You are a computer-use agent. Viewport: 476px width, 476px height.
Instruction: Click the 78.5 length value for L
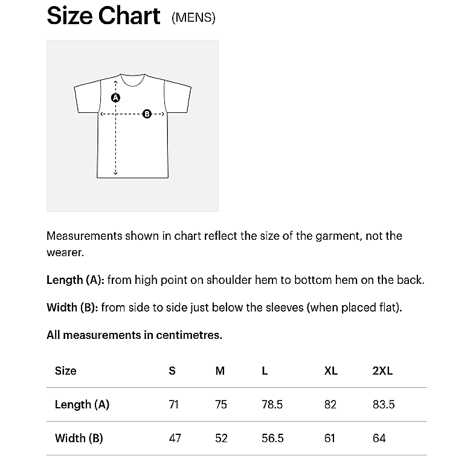pos(272,404)
